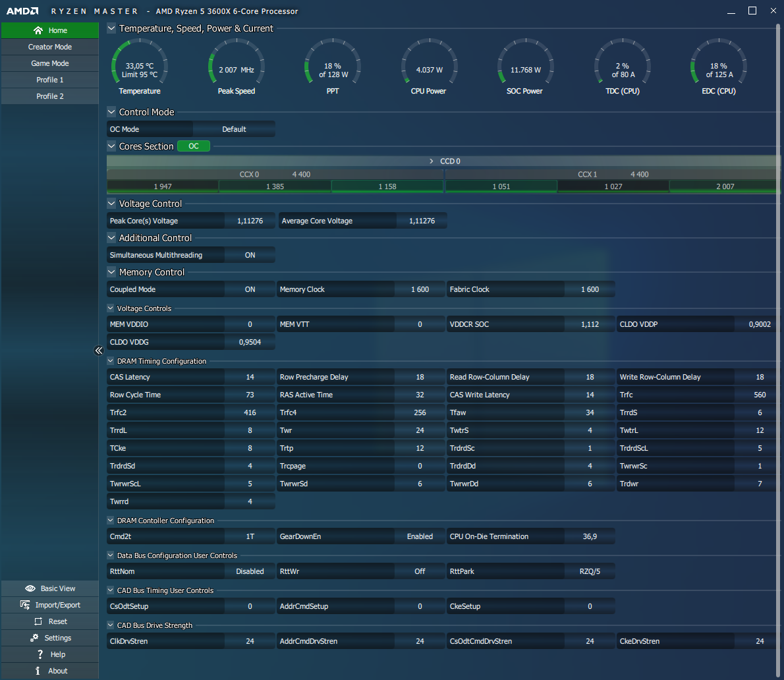
Task: Click the RttNom Disabled value
Action: point(250,571)
